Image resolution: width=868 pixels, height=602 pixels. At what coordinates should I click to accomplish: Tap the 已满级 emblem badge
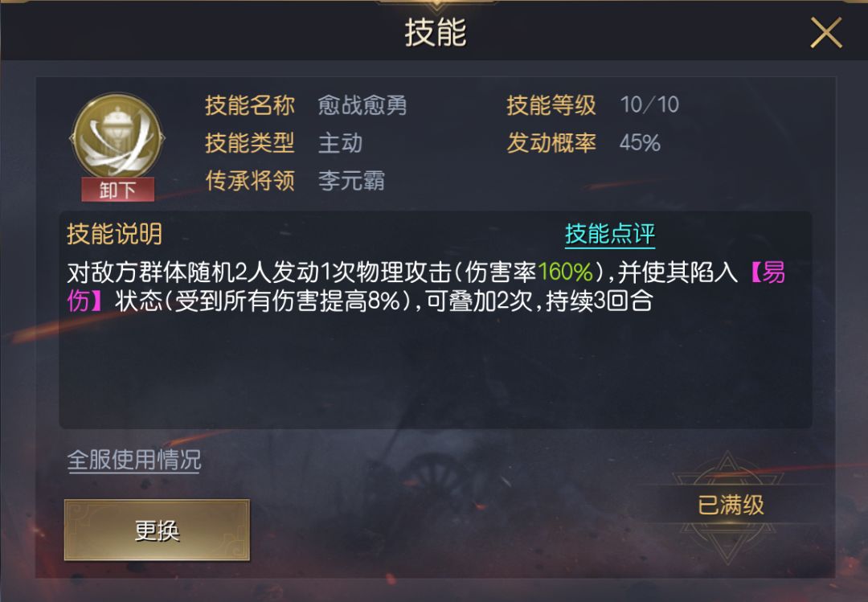click(731, 505)
